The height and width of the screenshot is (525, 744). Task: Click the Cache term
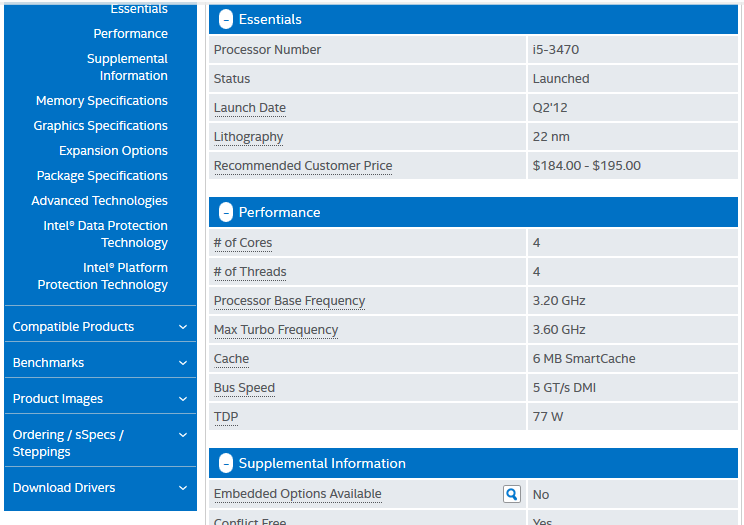[231, 359]
